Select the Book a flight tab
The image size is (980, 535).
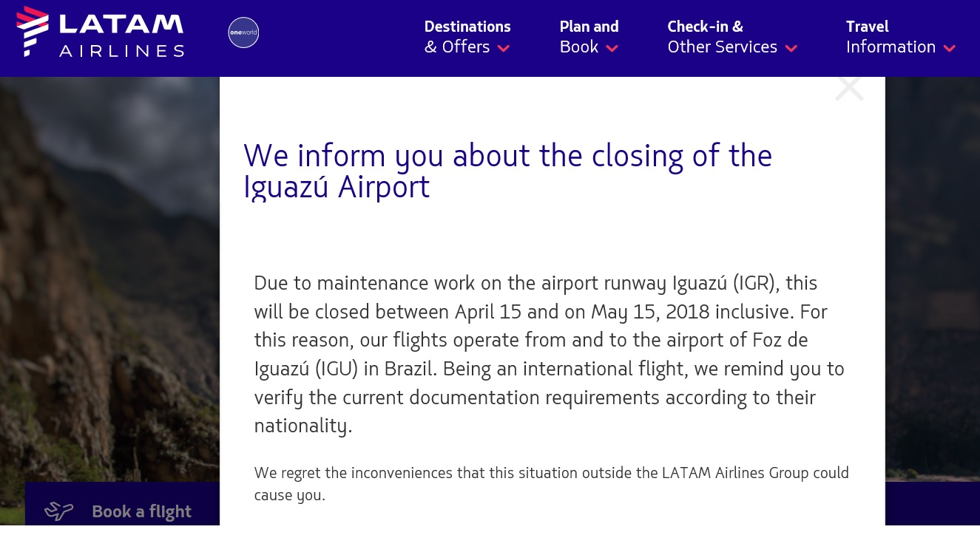[x=141, y=511]
